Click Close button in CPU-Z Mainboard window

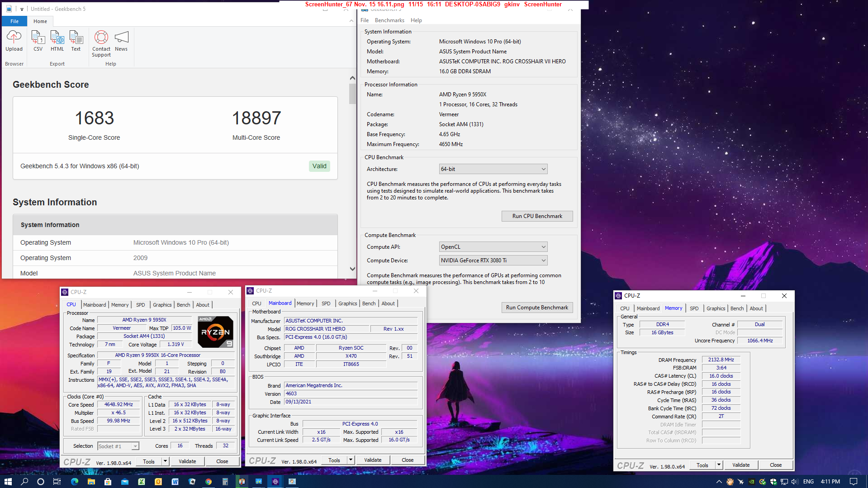(x=408, y=460)
